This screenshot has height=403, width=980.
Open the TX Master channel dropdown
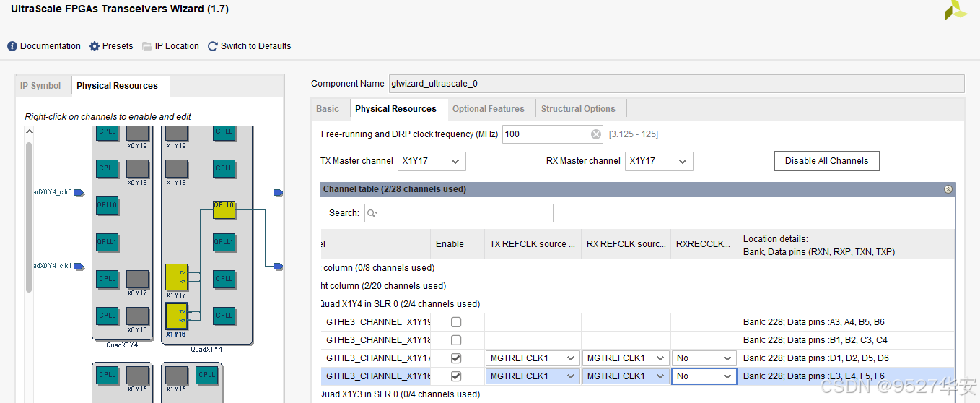click(432, 161)
